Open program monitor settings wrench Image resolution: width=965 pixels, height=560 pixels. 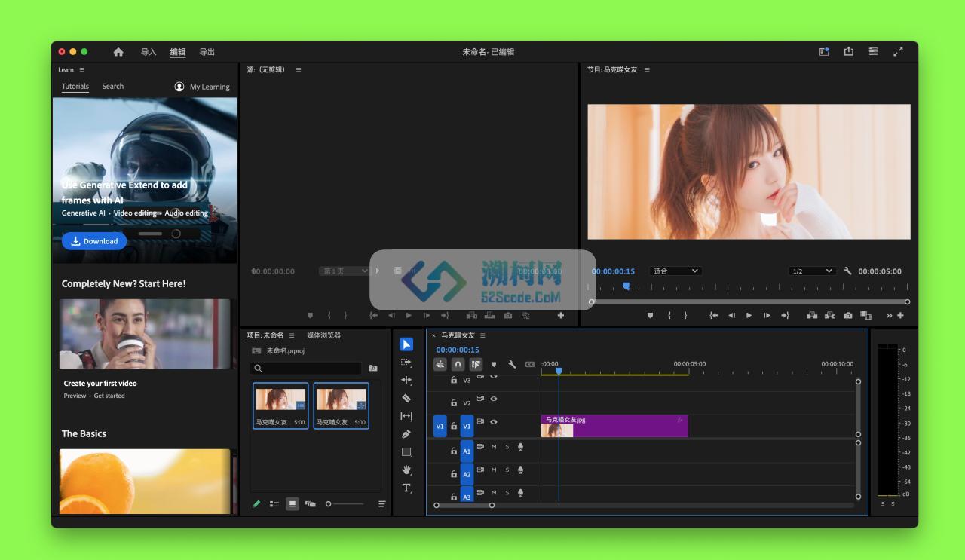point(847,271)
